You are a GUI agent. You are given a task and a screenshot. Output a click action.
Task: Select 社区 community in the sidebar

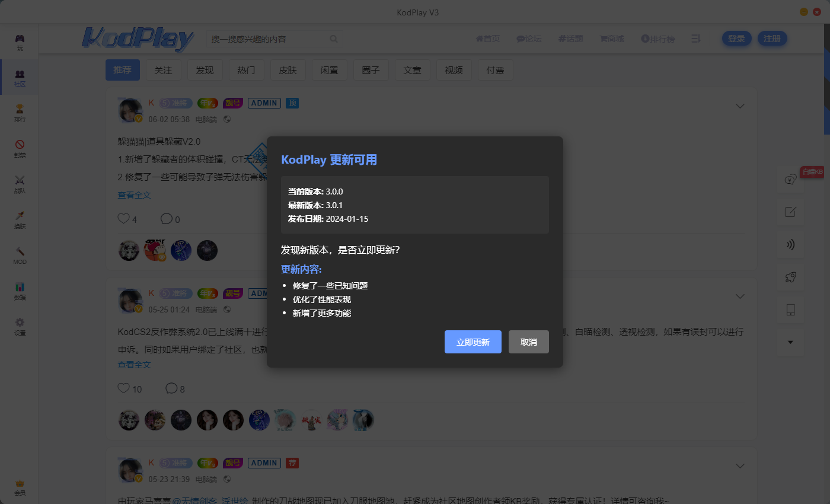[20, 78]
